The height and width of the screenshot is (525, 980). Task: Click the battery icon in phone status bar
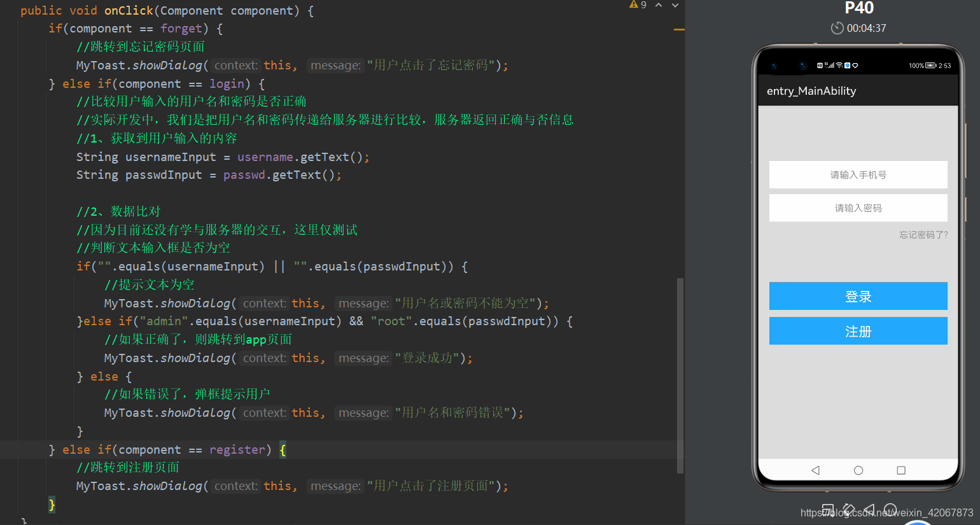click(x=931, y=66)
